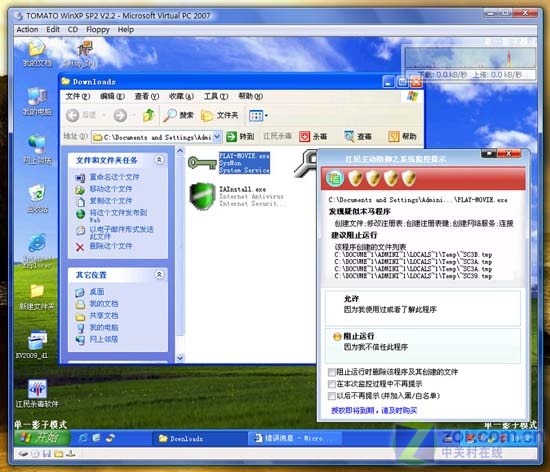Choose the 阻止运行 block option
The image size is (550, 472).
[423, 346]
